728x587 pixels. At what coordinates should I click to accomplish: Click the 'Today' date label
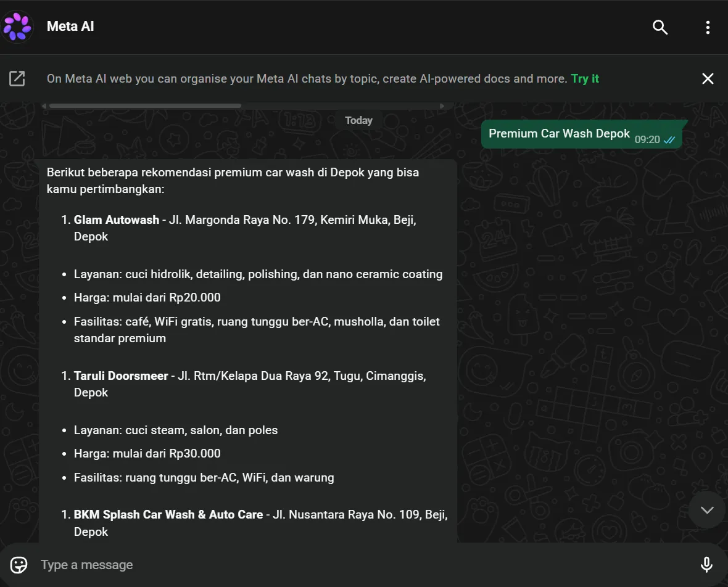(358, 120)
